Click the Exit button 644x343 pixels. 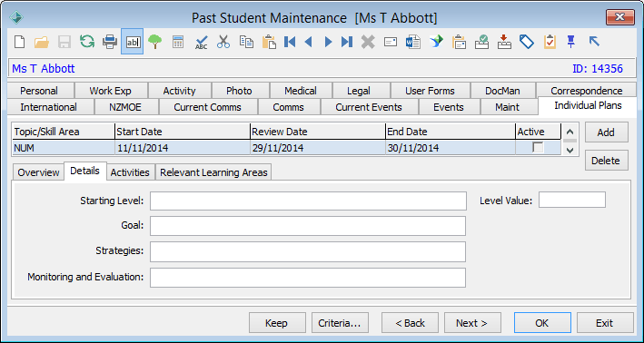pos(605,323)
